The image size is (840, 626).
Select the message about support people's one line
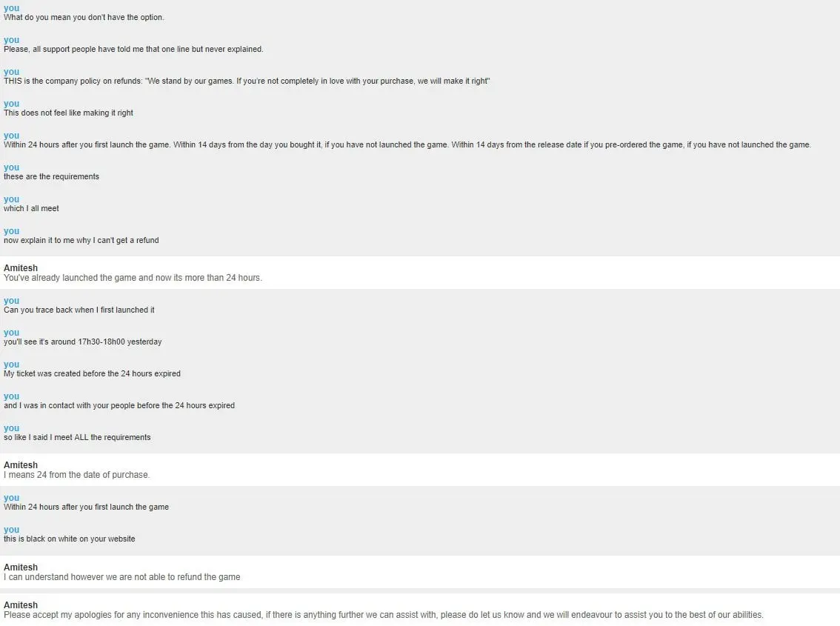(133, 49)
